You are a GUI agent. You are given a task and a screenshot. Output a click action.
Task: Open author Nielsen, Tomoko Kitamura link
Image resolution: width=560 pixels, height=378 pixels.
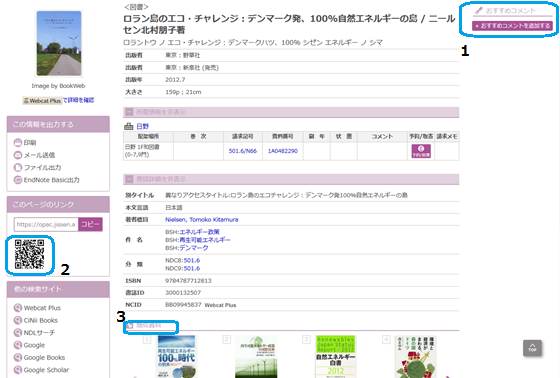[201, 220]
